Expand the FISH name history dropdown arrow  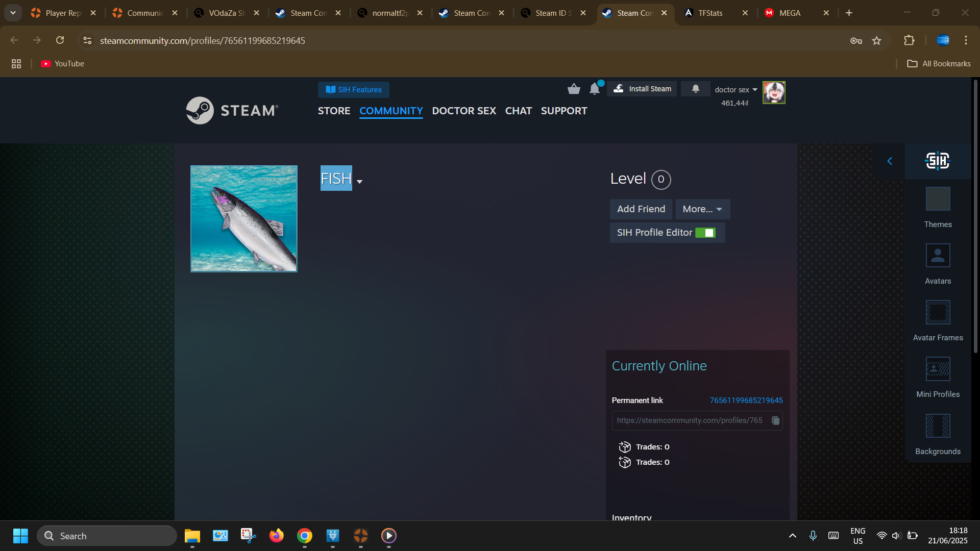360,182
